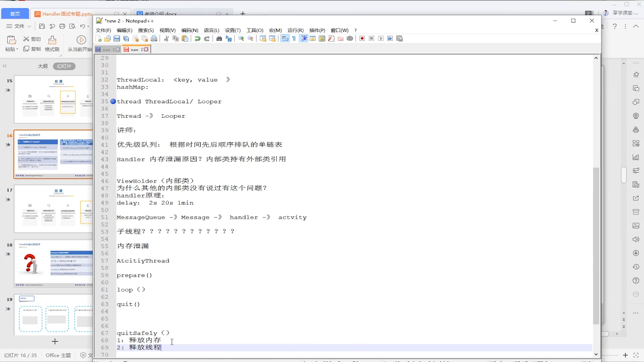The width and height of the screenshot is (644, 362).
Task: Add a new slide with the plus button
Action: click(x=55, y=341)
